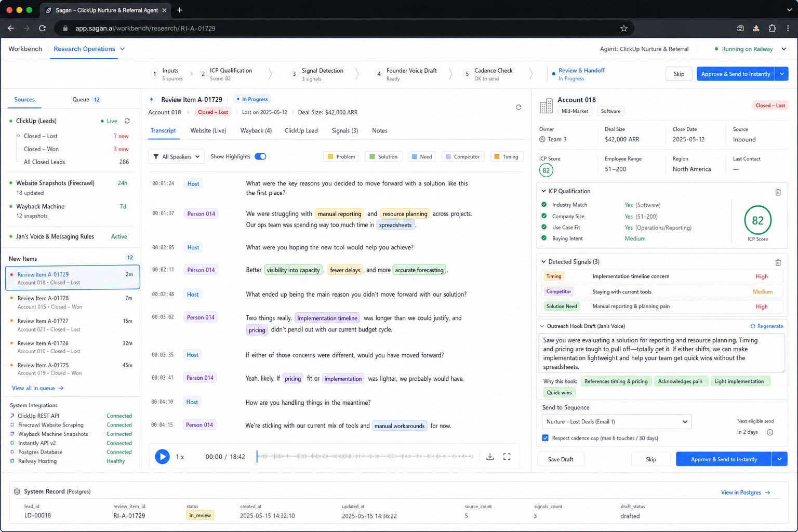Collapse the Detected Signals section
The height and width of the screenshot is (532, 798).
pyautogui.click(x=543, y=262)
